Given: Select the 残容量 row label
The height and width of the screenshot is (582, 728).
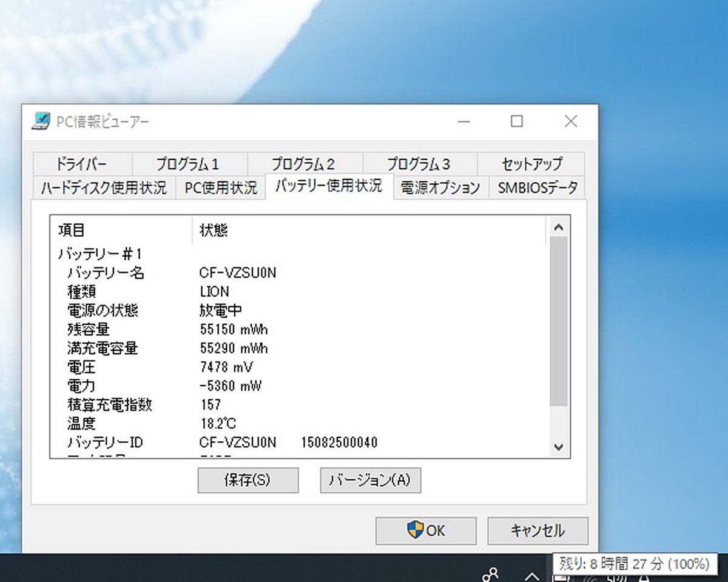Looking at the screenshot, I should [x=89, y=330].
